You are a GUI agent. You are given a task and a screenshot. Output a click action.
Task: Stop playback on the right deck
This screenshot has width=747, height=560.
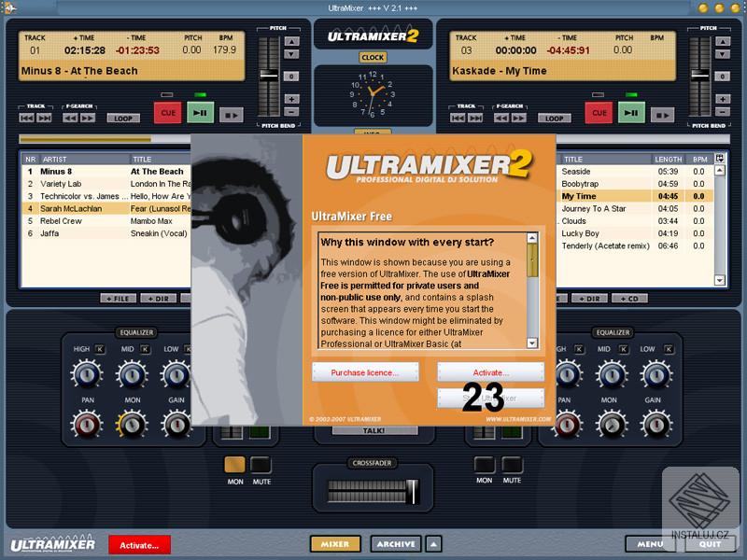pos(662,115)
